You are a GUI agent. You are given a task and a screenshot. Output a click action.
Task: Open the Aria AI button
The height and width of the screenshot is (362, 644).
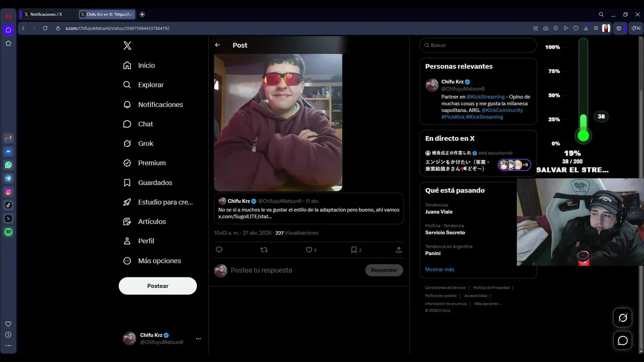[x=636, y=28]
